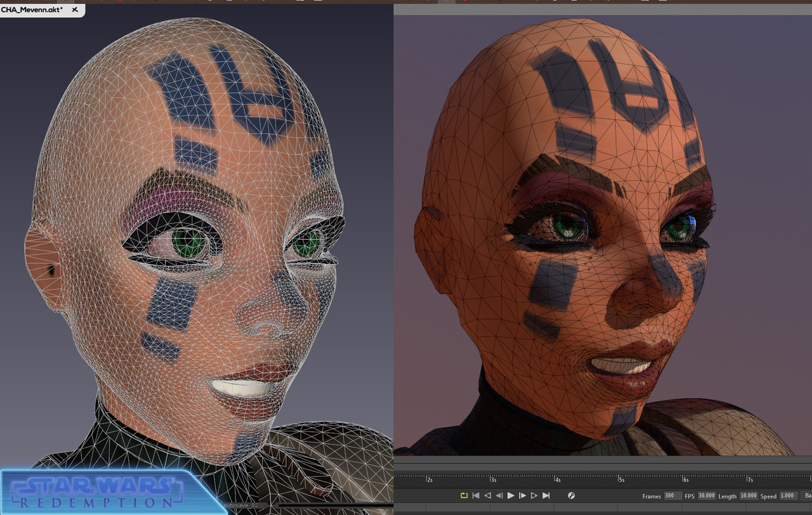This screenshot has height=515, width=812.
Task: Set playhead to the 7s marker
Action: (x=750, y=479)
